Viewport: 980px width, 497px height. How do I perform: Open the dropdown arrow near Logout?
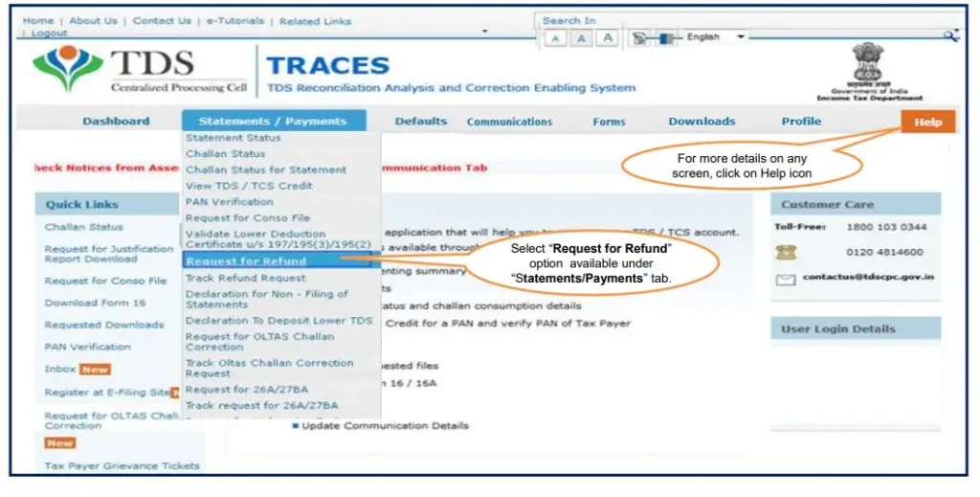(x=485, y=32)
